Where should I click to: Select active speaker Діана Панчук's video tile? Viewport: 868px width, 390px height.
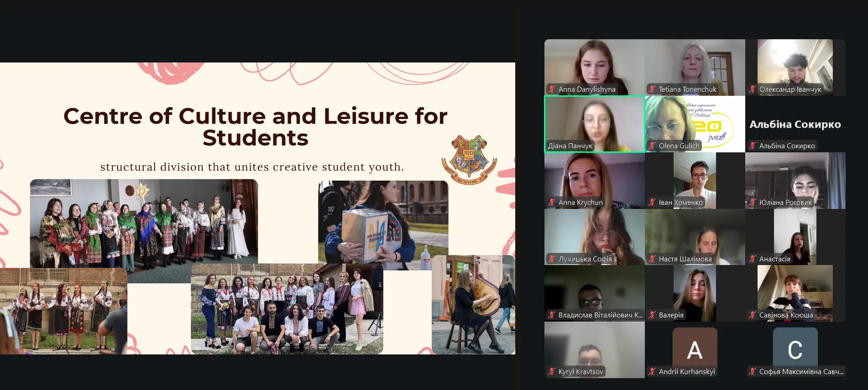pos(594,123)
